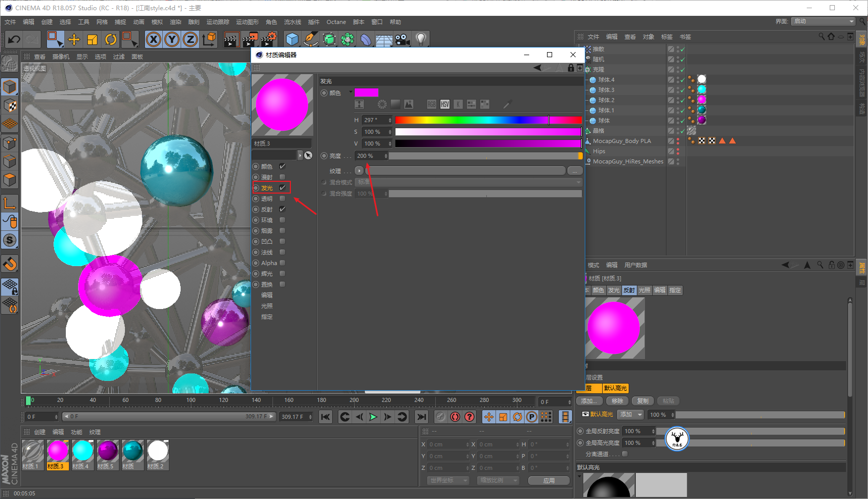
Task: Enable the Alpha channel checkbox
Action: point(282,263)
